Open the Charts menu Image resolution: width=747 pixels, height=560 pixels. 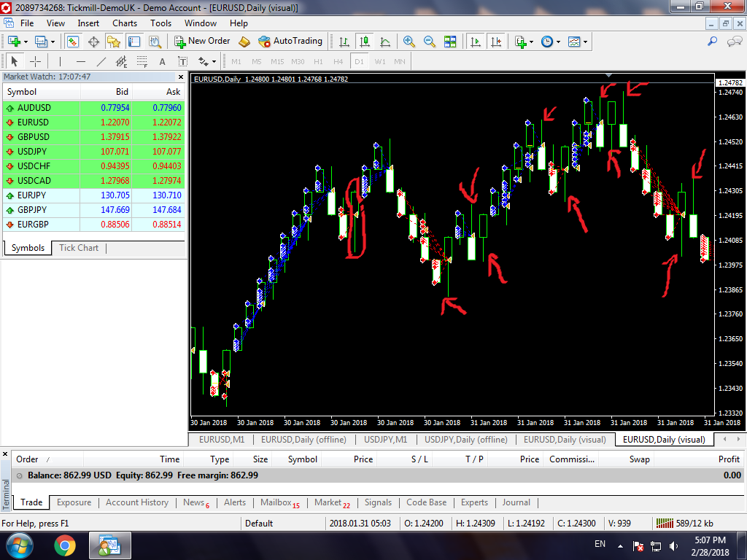pyautogui.click(x=125, y=23)
